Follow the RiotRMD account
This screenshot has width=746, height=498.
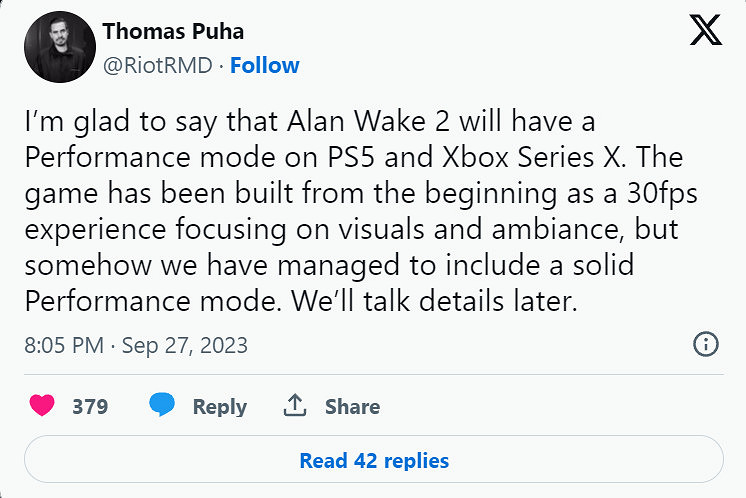pos(264,66)
